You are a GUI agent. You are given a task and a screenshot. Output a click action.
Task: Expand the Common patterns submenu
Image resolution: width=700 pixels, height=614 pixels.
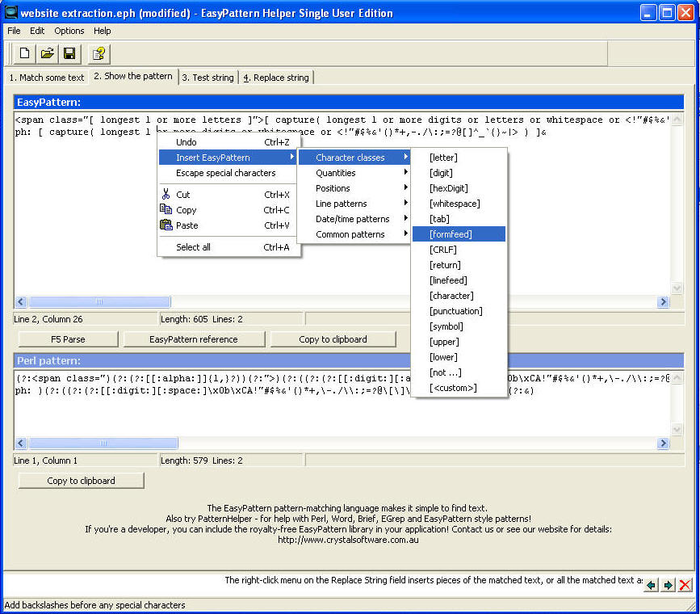(354, 234)
